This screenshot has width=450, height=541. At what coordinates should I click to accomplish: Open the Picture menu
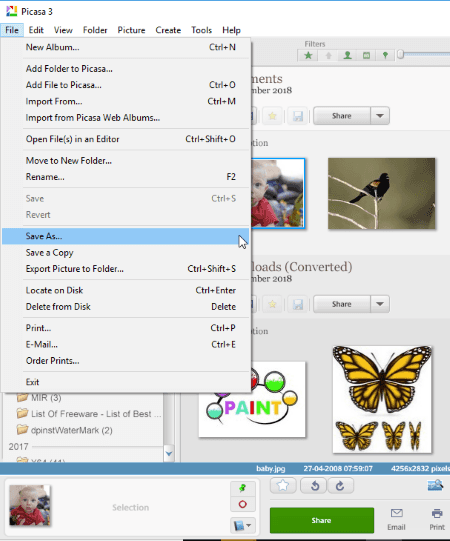[131, 30]
